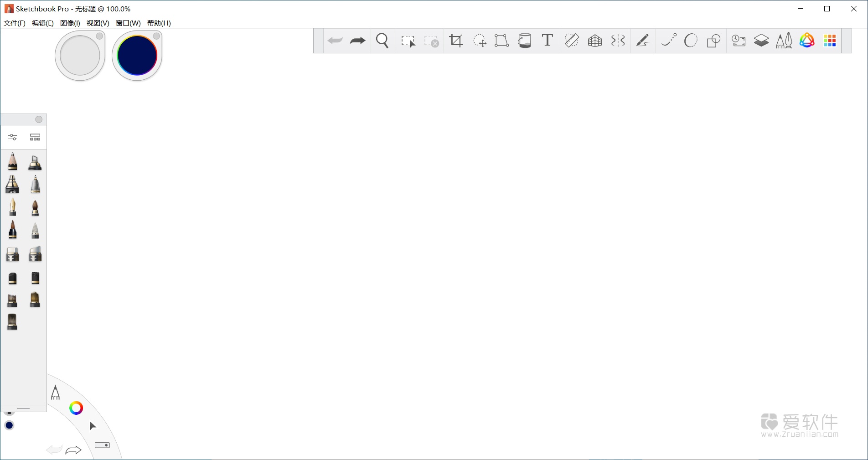The height and width of the screenshot is (460, 868).
Task: Open the Layer Editor
Action: pyautogui.click(x=761, y=41)
